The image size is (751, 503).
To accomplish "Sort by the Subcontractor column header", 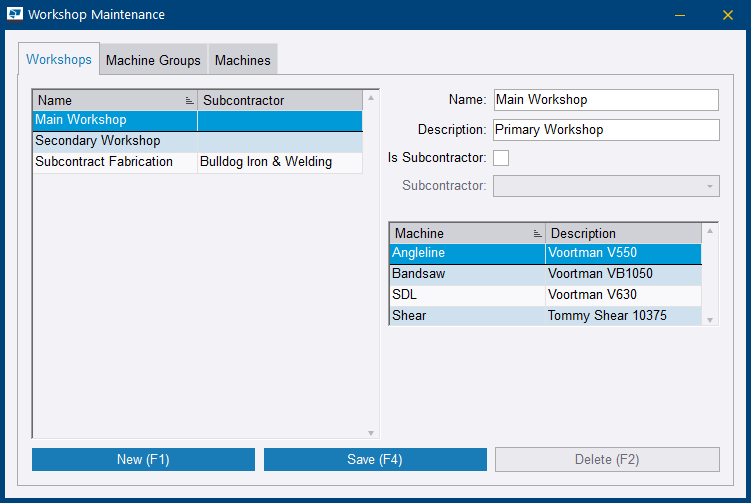I will [x=278, y=101].
